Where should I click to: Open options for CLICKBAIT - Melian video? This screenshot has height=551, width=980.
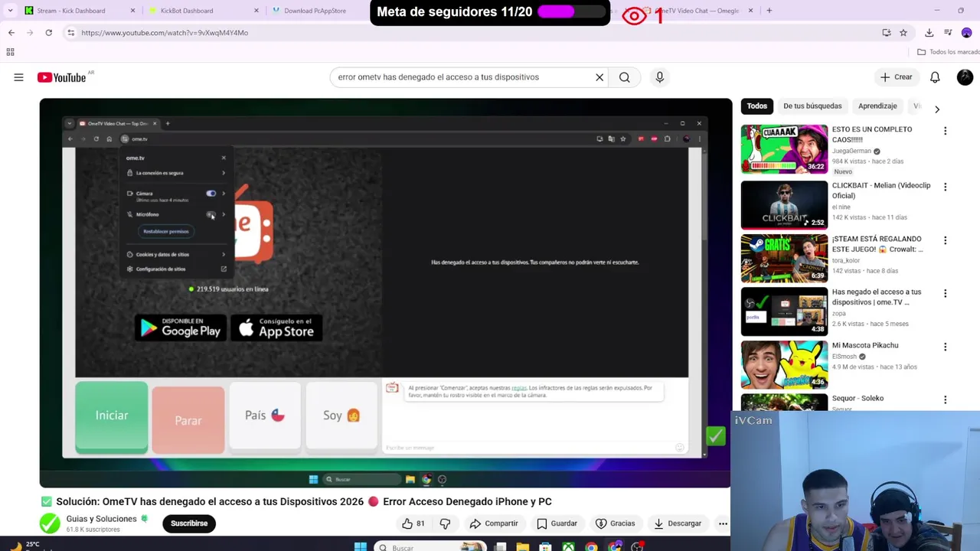click(945, 187)
